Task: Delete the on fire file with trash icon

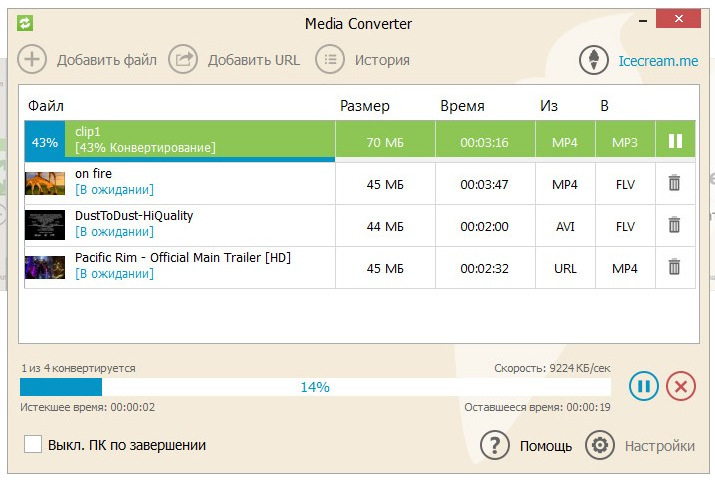Action: 674,183
